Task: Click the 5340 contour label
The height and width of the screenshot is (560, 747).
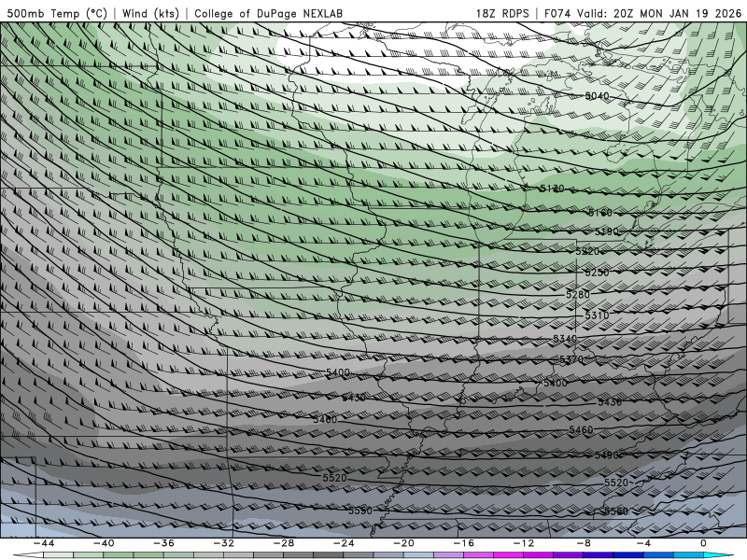Action: 565,339
